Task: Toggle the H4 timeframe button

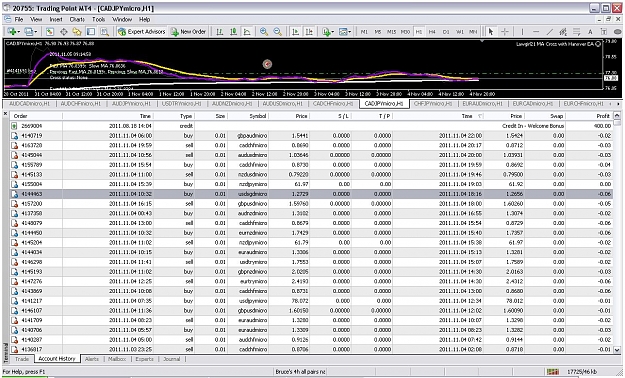Action: click(432, 32)
